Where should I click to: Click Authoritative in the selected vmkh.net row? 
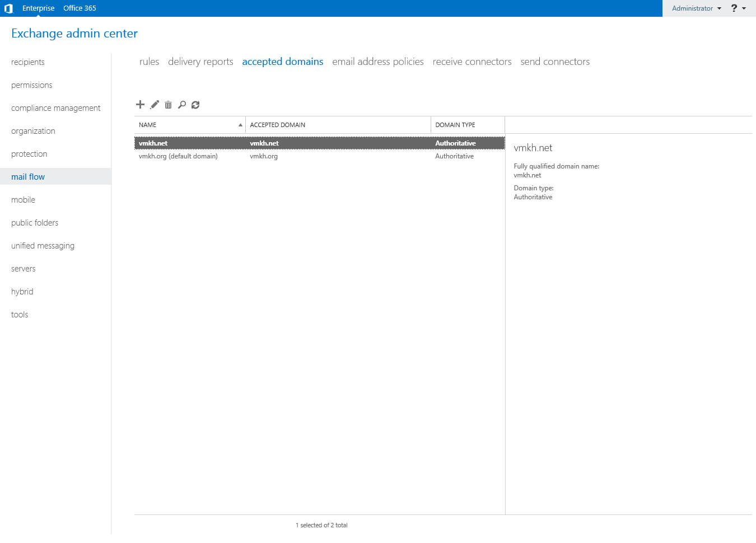[x=455, y=143]
